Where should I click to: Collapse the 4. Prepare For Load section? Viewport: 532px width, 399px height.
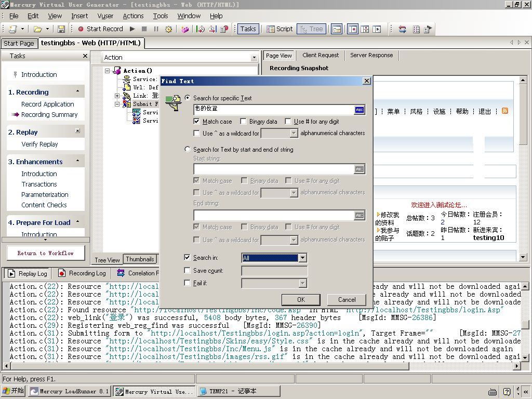[x=78, y=222]
